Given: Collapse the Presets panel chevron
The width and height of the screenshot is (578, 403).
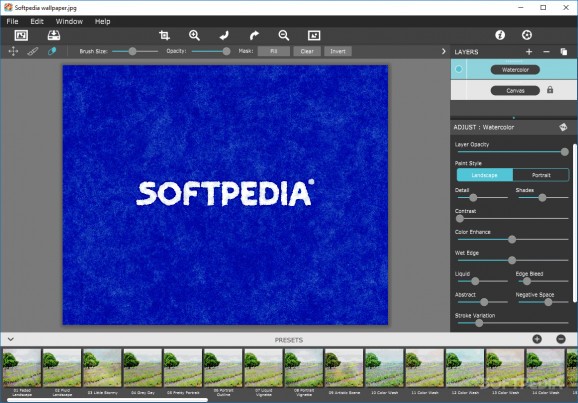Looking at the screenshot, I should (x=11, y=339).
